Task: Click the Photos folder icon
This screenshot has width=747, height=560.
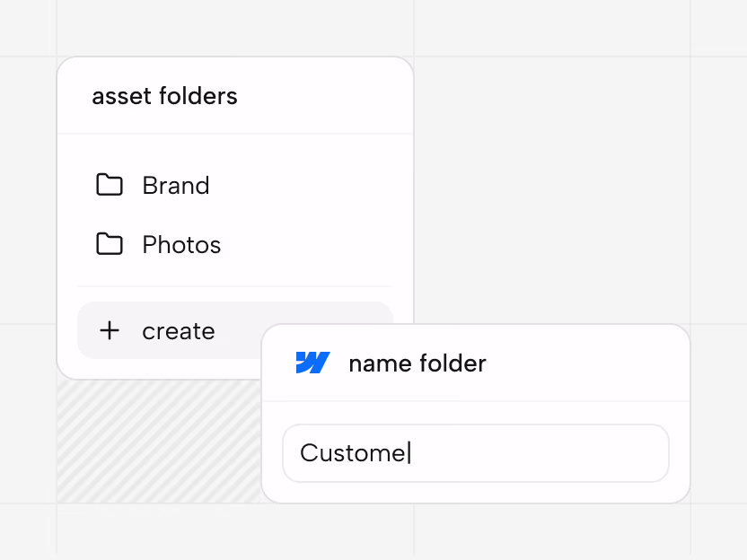Action: click(x=110, y=244)
